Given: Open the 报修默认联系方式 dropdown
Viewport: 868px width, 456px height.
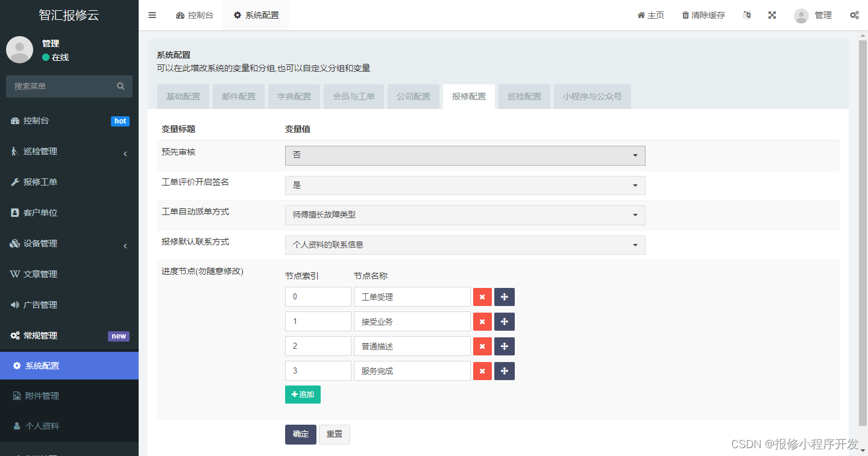Looking at the screenshot, I should pos(465,245).
